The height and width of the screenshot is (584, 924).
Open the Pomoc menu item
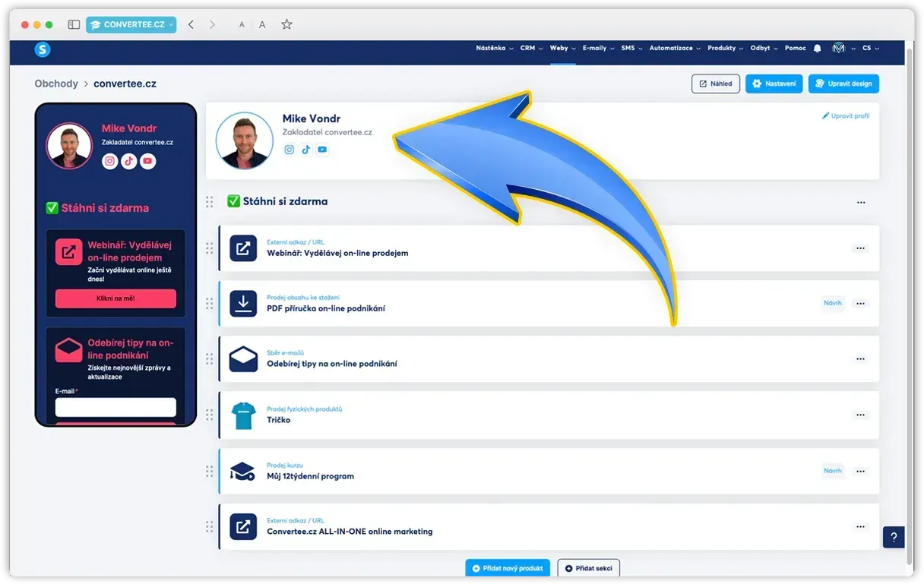click(796, 48)
